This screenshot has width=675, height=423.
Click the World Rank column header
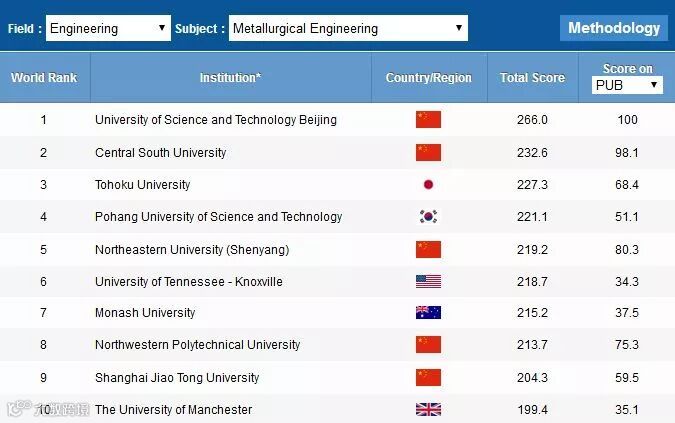tap(44, 77)
